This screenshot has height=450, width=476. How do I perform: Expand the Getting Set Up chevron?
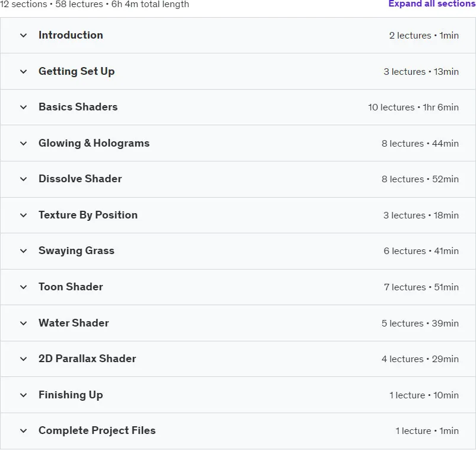[23, 72]
